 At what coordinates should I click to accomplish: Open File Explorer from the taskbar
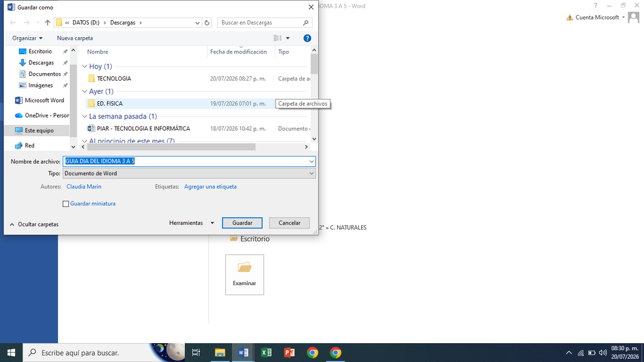pyautogui.click(x=220, y=353)
